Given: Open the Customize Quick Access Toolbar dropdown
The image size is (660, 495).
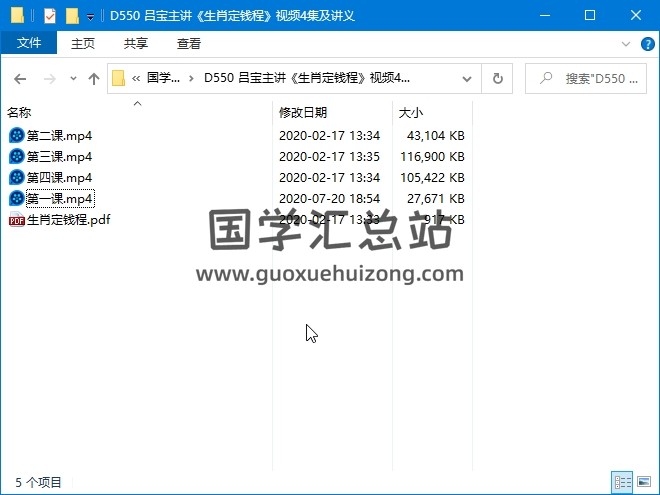Looking at the screenshot, I should (x=90, y=17).
